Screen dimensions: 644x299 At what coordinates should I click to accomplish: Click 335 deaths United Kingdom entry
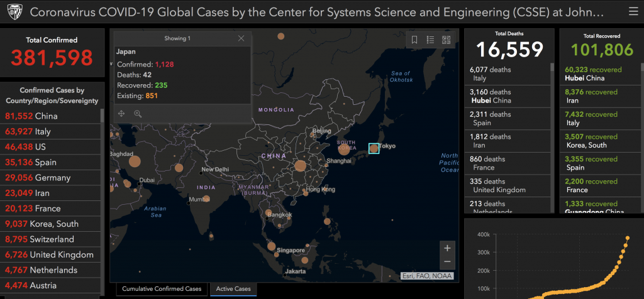click(x=508, y=185)
